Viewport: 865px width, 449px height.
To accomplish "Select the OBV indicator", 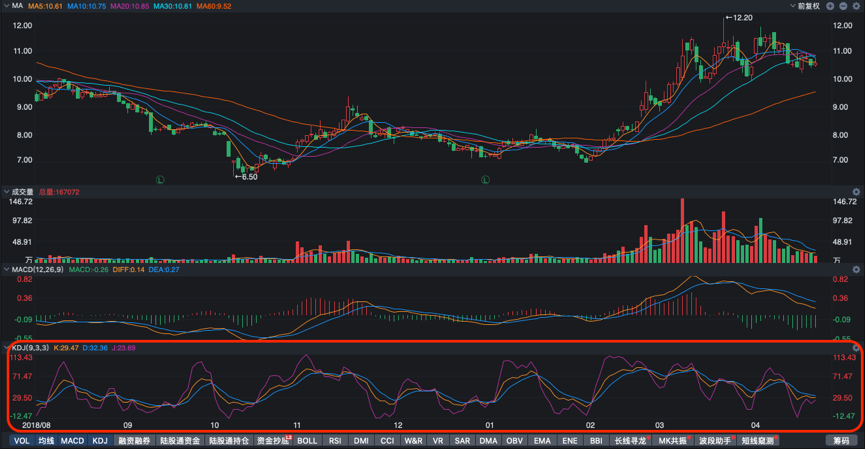I will [x=514, y=441].
